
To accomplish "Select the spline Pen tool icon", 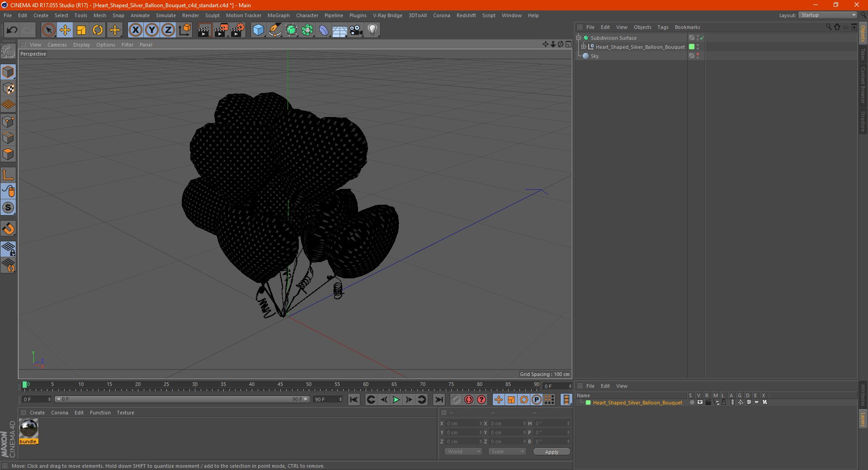I will click(x=275, y=30).
